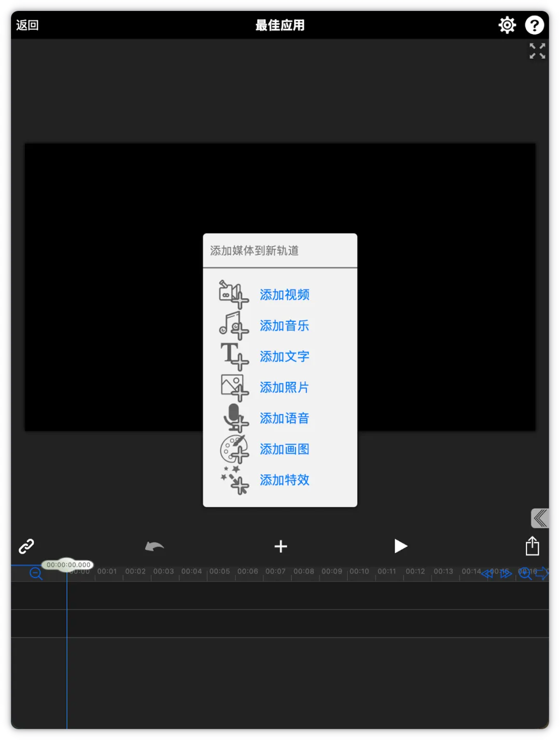
Task: Click the add effects sparkle icon
Action: pyautogui.click(x=234, y=480)
